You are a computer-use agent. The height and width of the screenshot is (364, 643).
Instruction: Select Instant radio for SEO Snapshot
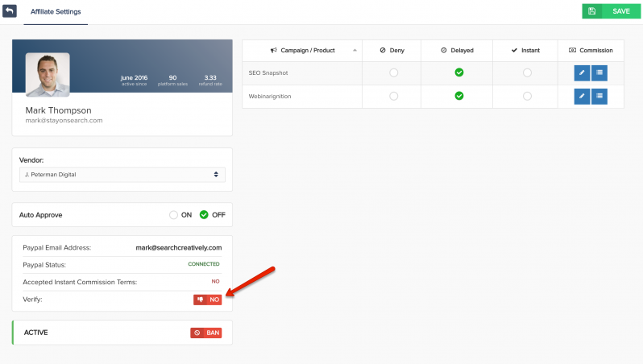point(527,73)
